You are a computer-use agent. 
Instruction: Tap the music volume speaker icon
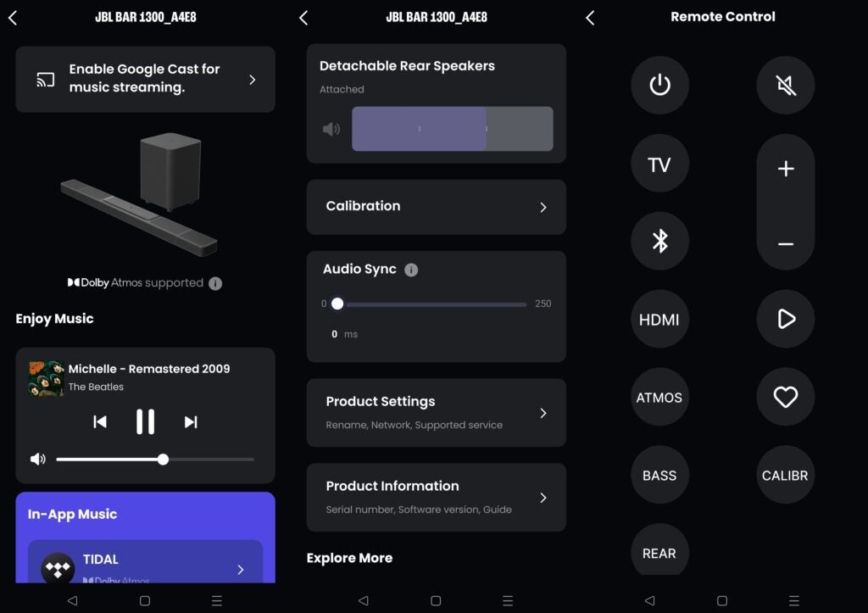37,459
